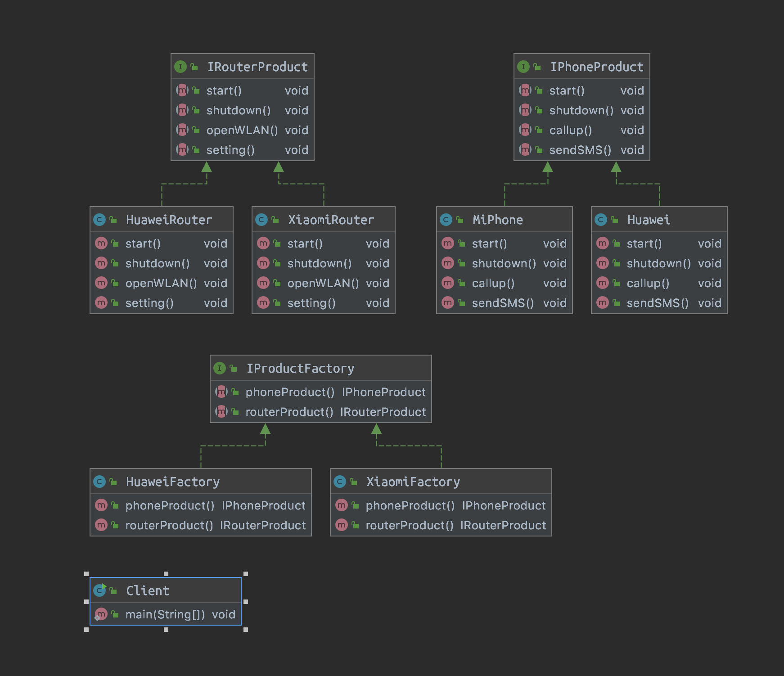This screenshot has width=784, height=676.
Task: Select the XiaomiRouter class header
Action: pyautogui.click(x=331, y=220)
